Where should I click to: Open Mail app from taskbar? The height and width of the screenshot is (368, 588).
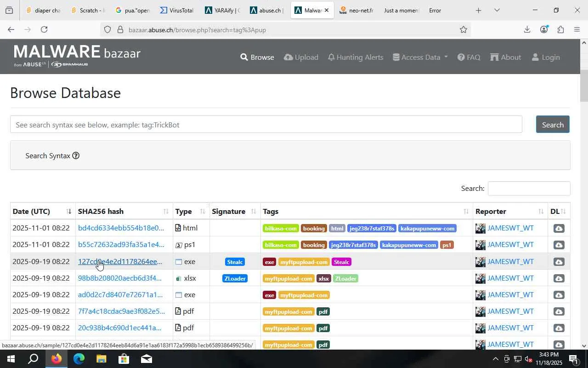147,359
